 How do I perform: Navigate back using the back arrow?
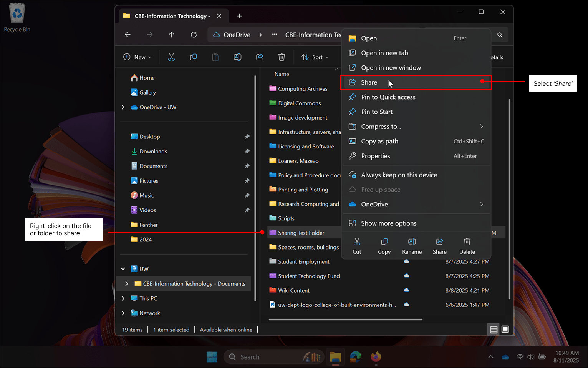coord(128,34)
